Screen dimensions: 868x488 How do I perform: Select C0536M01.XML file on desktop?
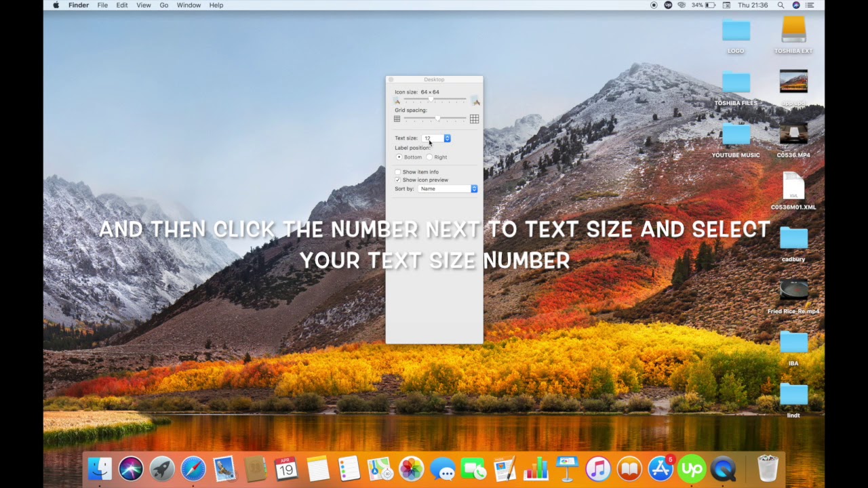793,191
